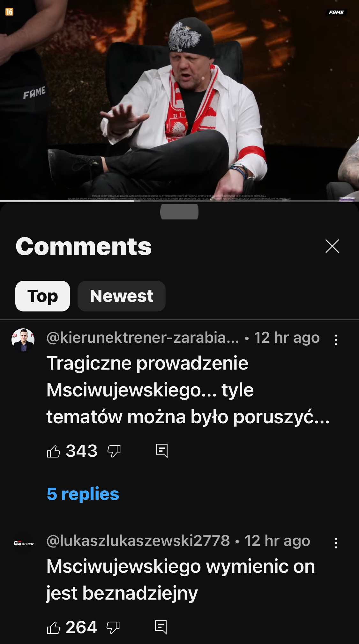
Task: Tap the video player area
Action: coord(179,100)
